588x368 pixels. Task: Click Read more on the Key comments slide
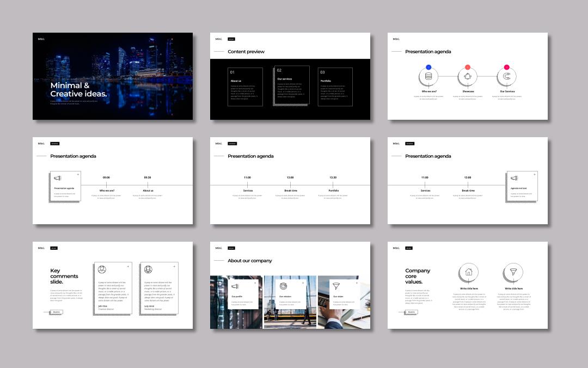point(57,312)
